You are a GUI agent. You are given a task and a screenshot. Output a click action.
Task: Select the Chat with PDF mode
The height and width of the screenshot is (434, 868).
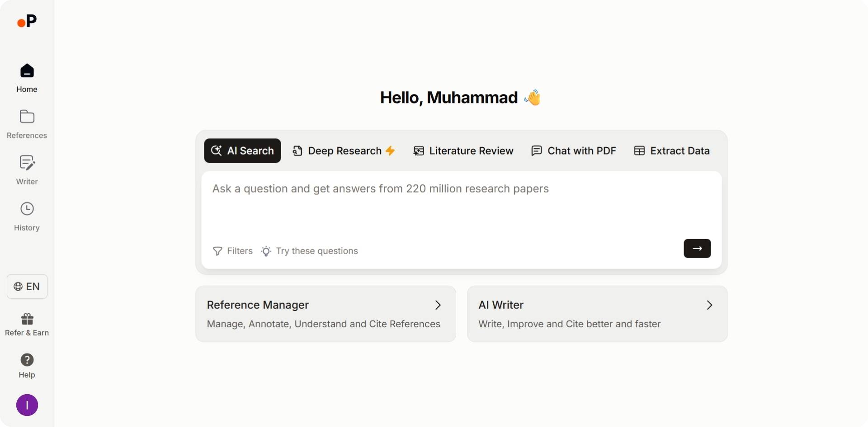tap(573, 151)
